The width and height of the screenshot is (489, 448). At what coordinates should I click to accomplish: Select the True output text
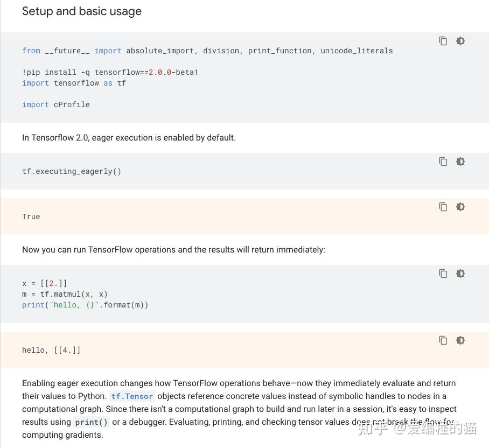(x=31, y=216)
